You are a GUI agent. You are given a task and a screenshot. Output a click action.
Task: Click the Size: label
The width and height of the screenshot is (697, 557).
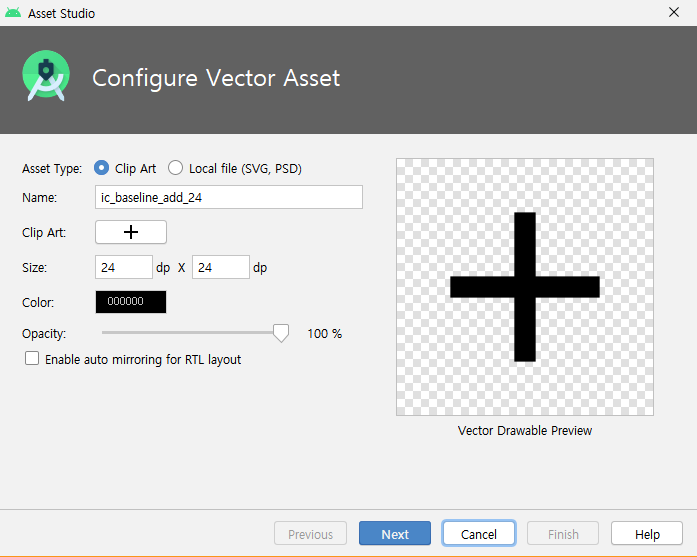point(34,268)
